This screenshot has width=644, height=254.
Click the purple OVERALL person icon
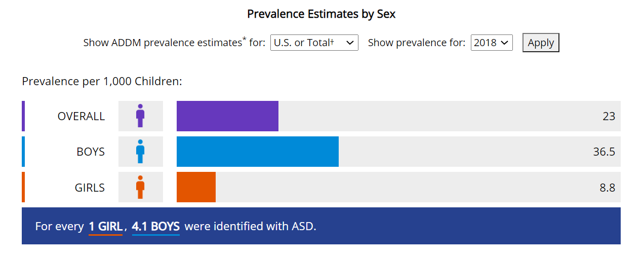pos(140,116)
